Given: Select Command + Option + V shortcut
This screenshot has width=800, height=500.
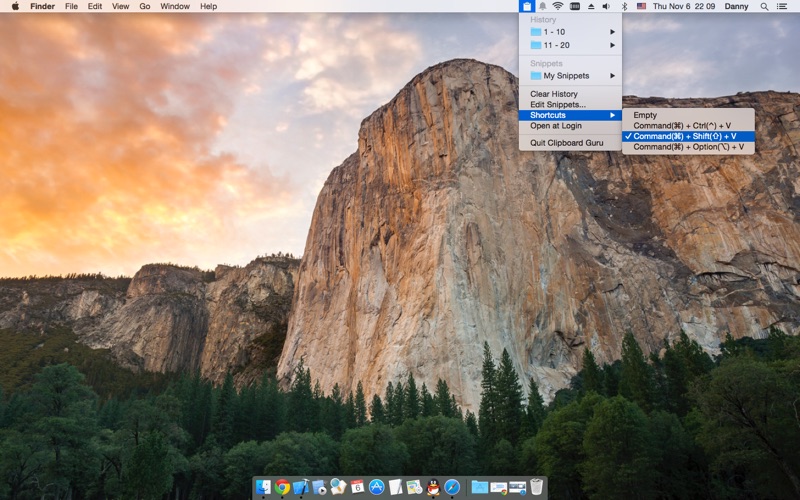Looking at the screenshot, I should [x=688, y=147].
